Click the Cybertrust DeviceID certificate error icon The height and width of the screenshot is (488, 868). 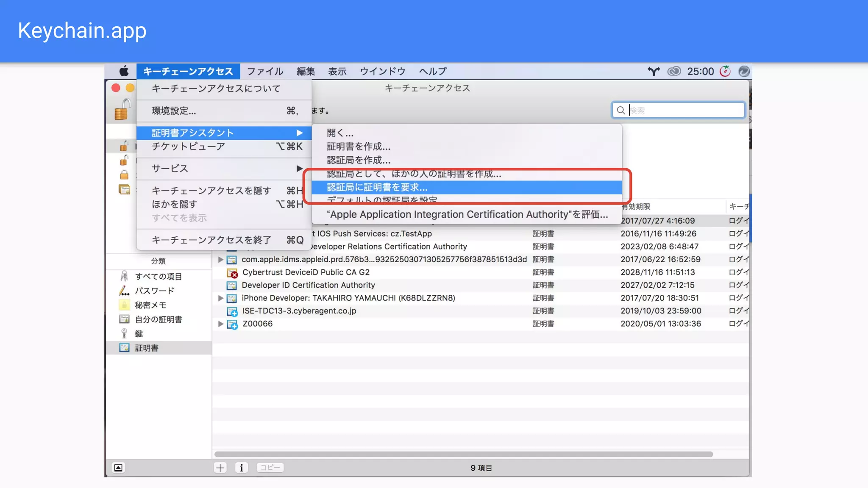(232, 272)
